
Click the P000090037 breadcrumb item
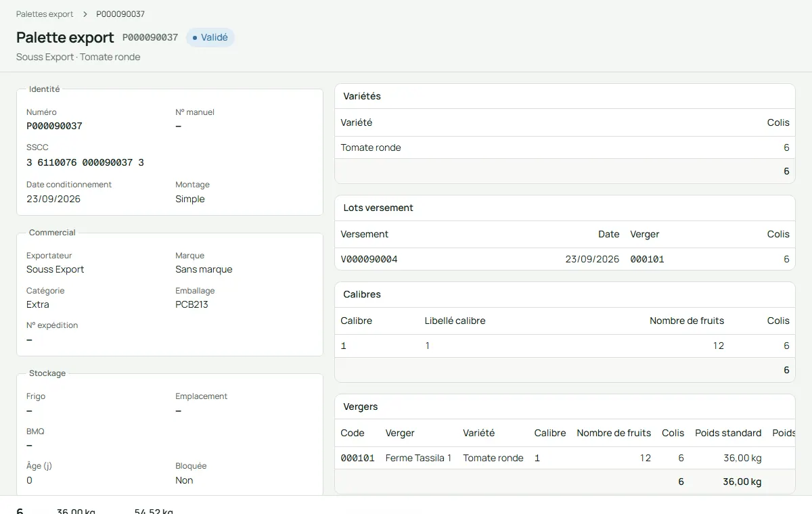pos(120,14)
